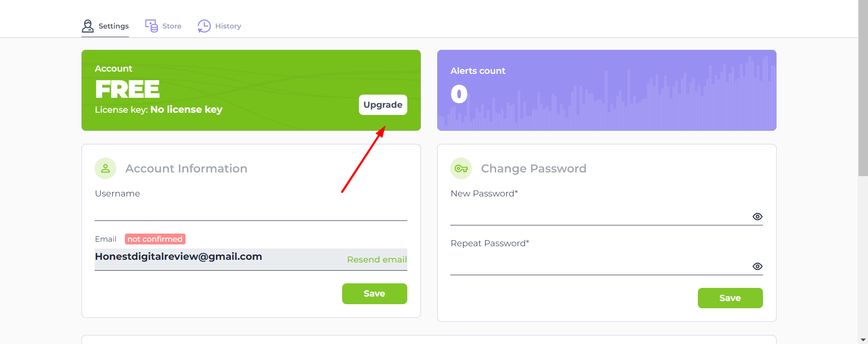This screenshot has height=344, width=868.
Task: Click the History clock icon
Action: (204, 26)
